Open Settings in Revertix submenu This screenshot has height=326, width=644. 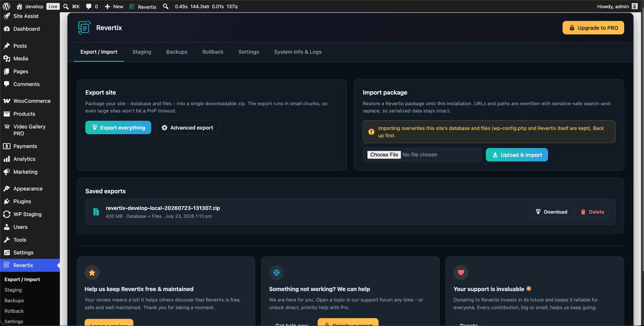[14, 321]
